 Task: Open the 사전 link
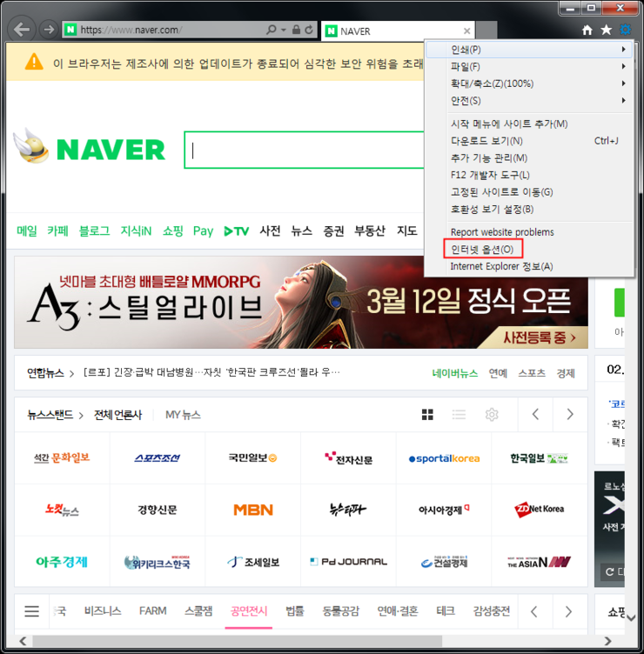pyautogui.click(x=270, y=231)
